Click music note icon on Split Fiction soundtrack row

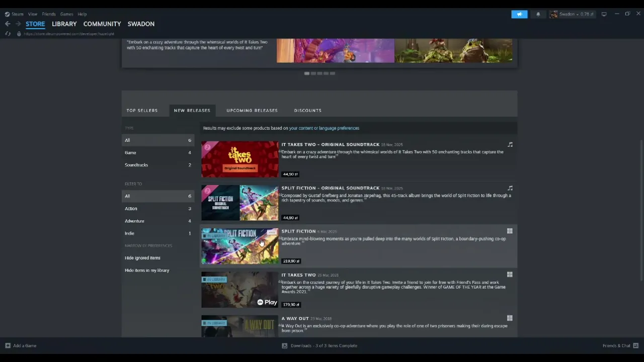pyautogui.click(x=510, y=188)
